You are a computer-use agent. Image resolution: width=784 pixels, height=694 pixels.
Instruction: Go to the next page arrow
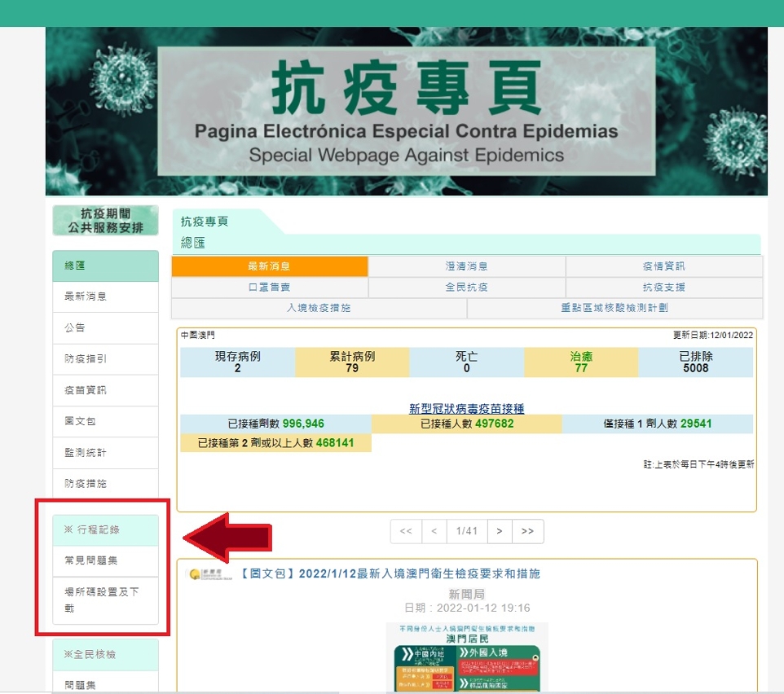[500, 531]
